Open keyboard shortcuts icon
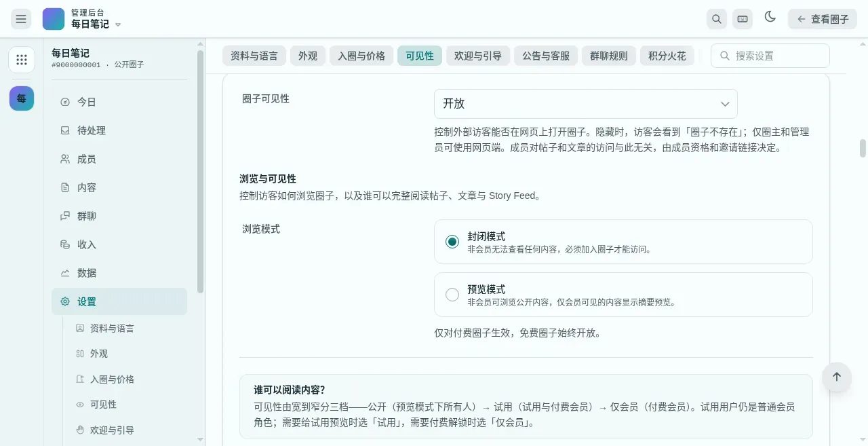 pos(743,19)
